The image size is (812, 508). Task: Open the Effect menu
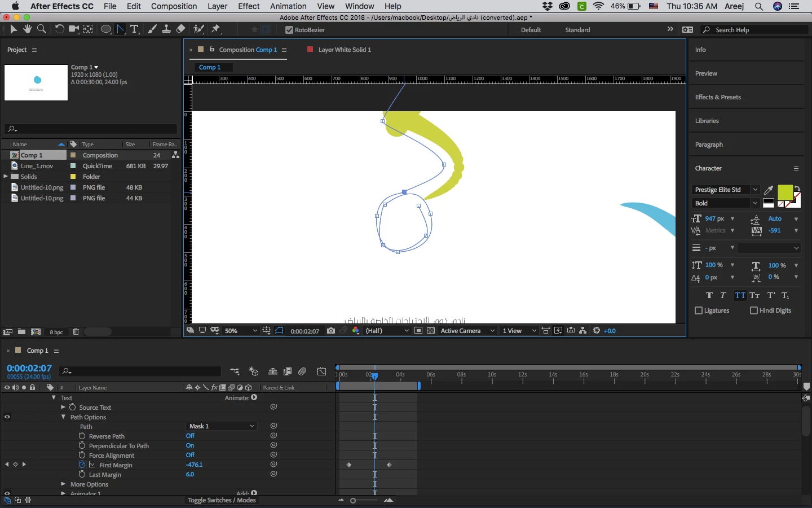[x=249, y=6]
